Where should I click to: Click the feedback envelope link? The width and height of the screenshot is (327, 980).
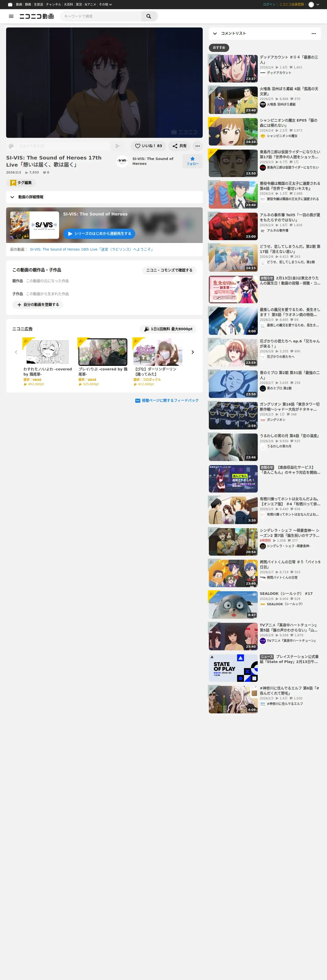point(167,401)
